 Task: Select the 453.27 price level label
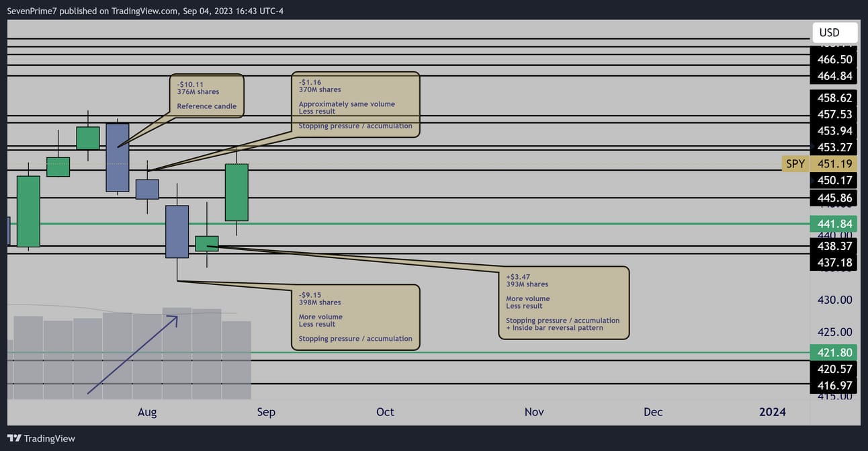point(834,147)
